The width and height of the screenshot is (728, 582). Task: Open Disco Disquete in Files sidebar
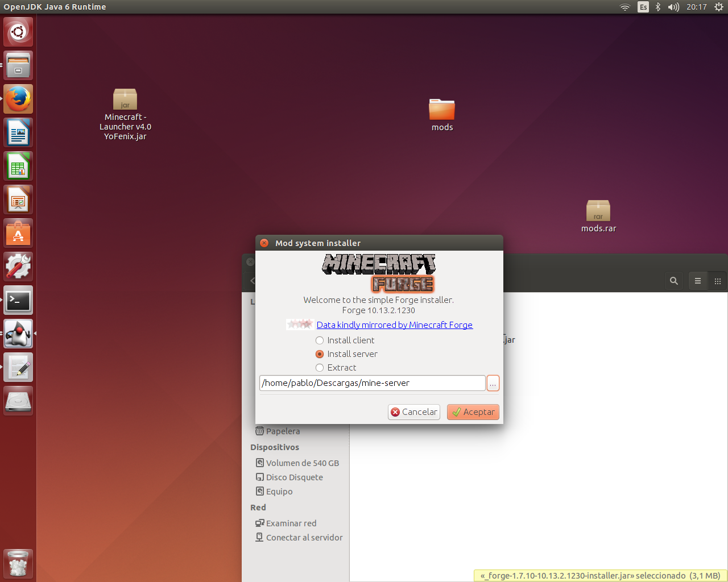[289, 477]
